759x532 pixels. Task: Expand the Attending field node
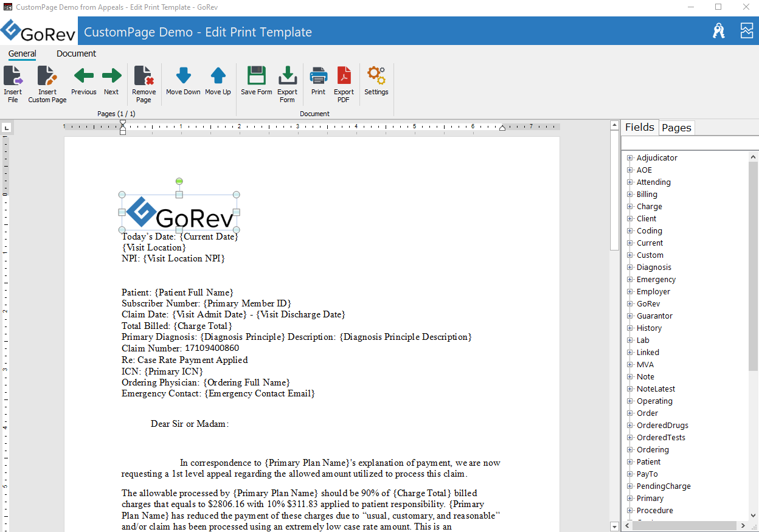(630, 182)
